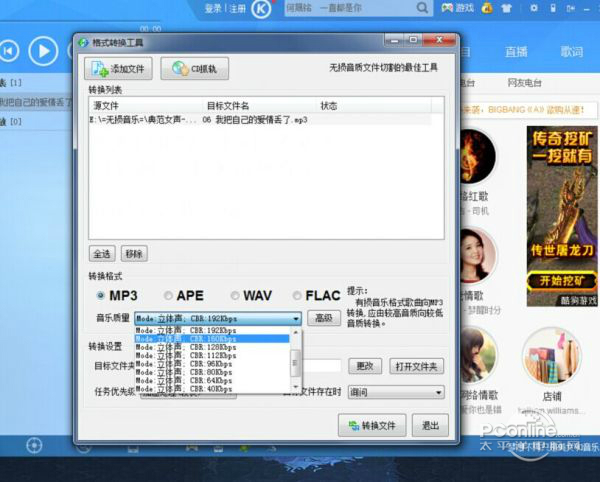Choose CBR 40Kbps stereo option
Image resolution: width=600 pixels, height=482 pixels.
pos(212,389)
